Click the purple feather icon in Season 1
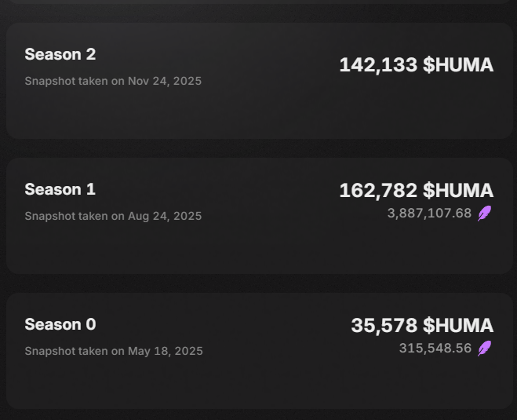 click(485, 214)
